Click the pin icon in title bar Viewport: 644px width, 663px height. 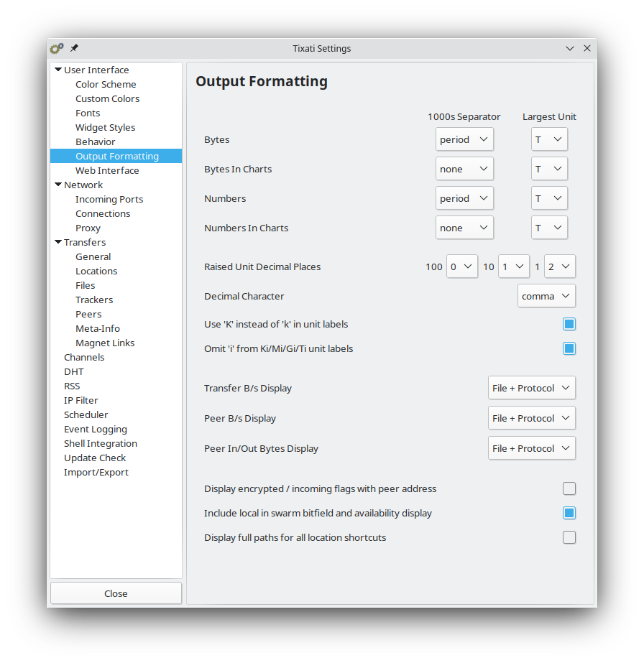pyautogui.click(x=74, y=48)
